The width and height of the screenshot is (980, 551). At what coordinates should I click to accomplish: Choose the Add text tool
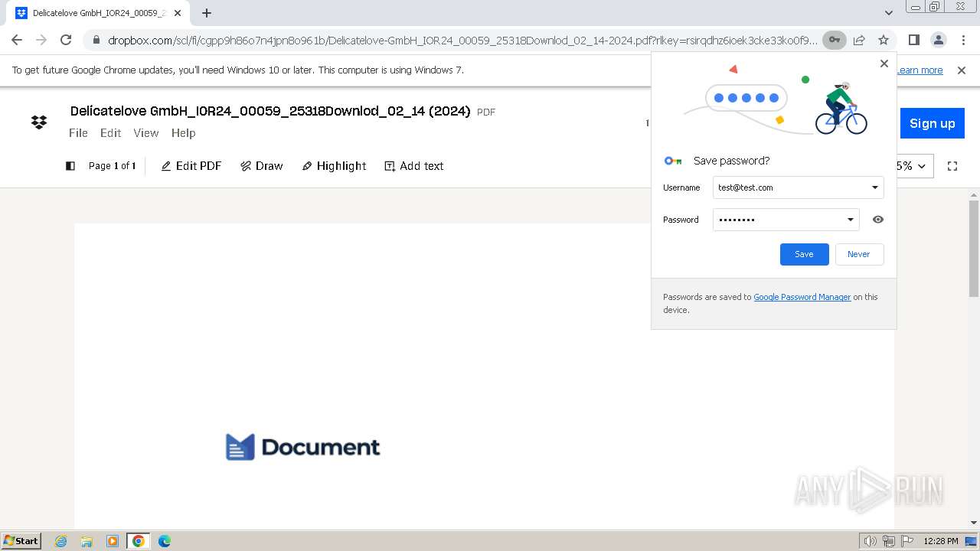[414, 166]
